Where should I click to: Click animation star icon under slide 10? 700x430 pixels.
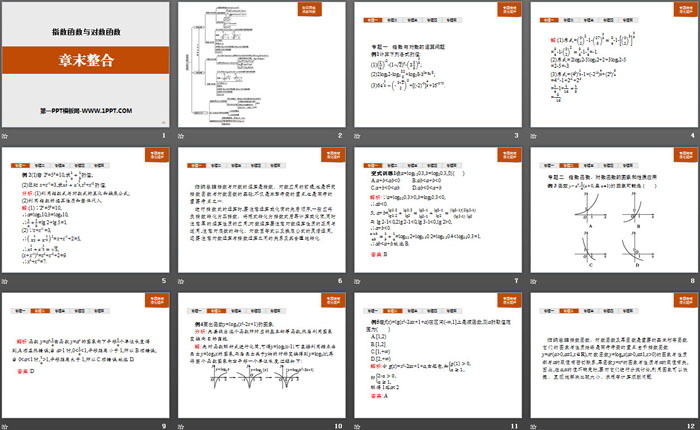point(181,426)
